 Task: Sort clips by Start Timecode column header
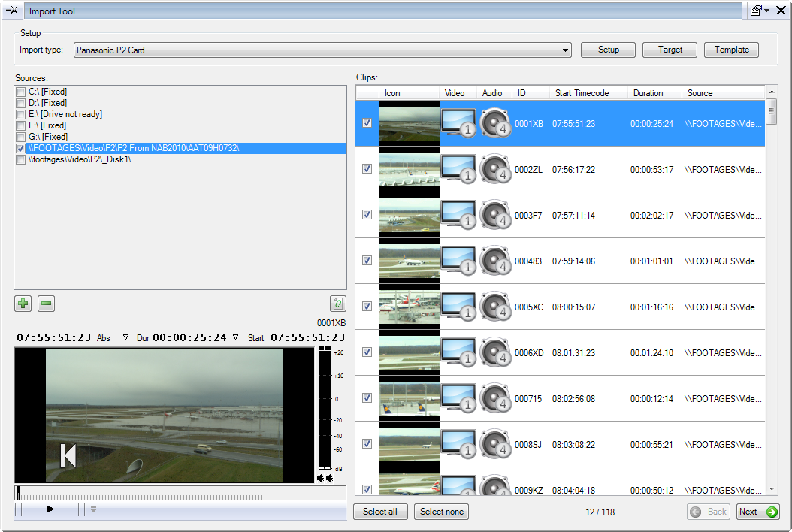588,93
